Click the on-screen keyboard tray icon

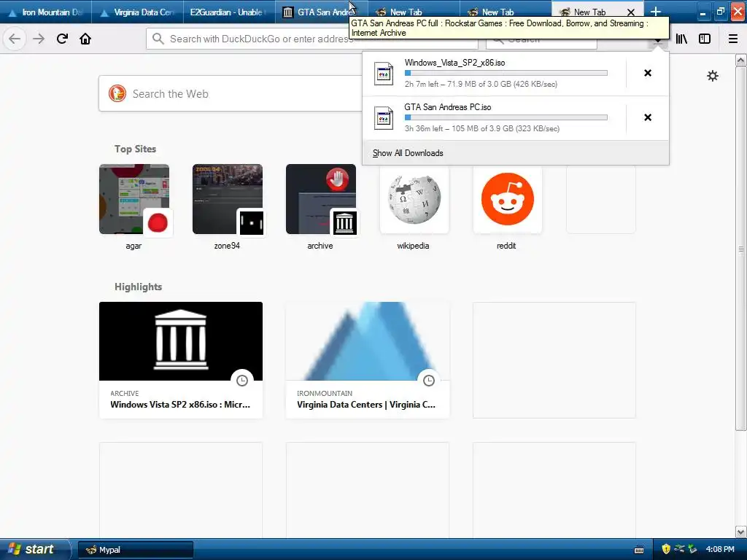pyautogui.click(x=639, y=550)
